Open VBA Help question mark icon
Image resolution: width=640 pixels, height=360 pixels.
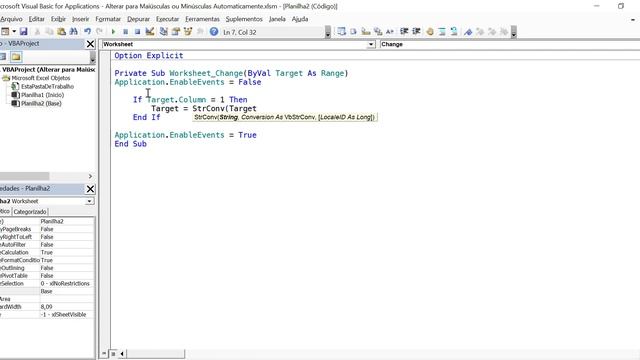coord(214,31)
